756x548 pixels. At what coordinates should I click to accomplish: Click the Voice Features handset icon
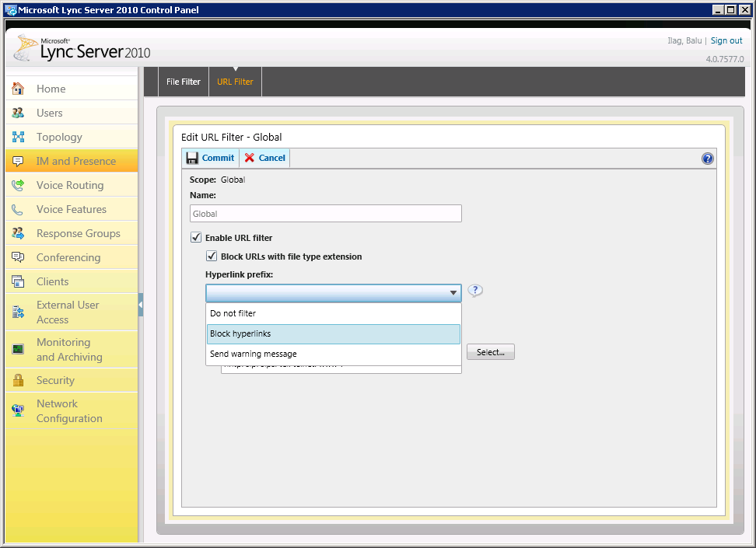(x=18, y=209)
